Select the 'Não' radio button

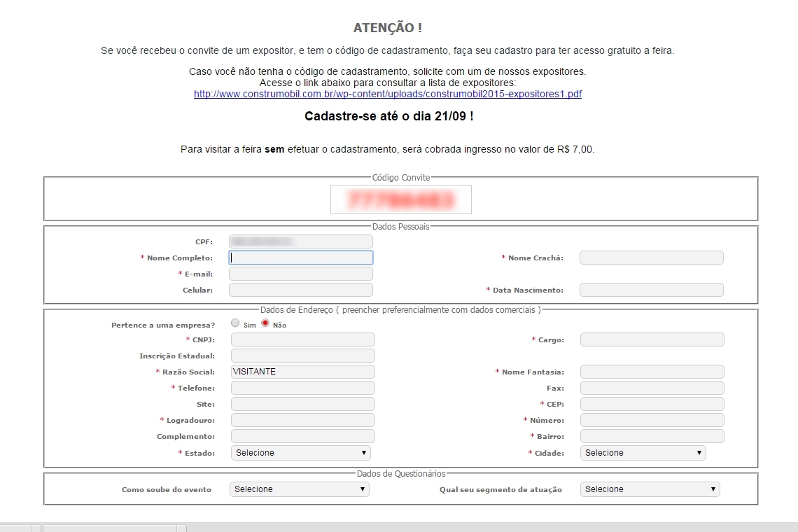click(x=265, y=323)
